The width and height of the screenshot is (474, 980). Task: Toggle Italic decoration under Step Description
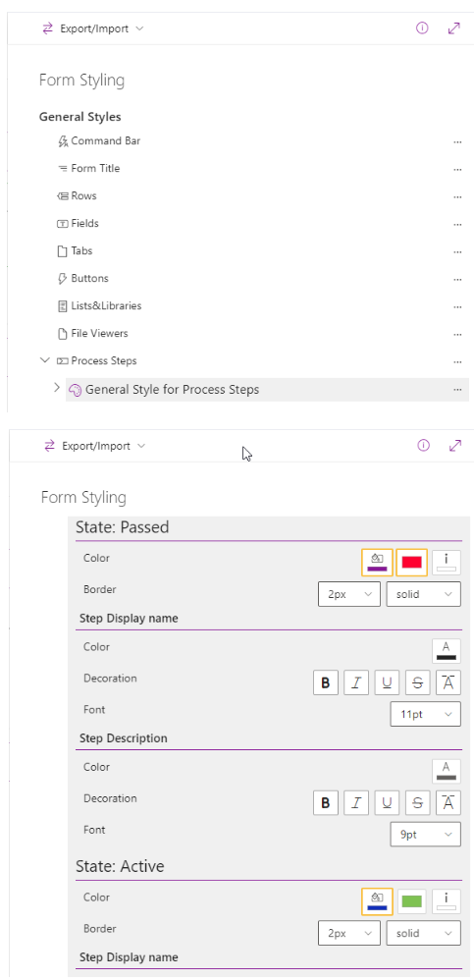[x=356, y=803]
